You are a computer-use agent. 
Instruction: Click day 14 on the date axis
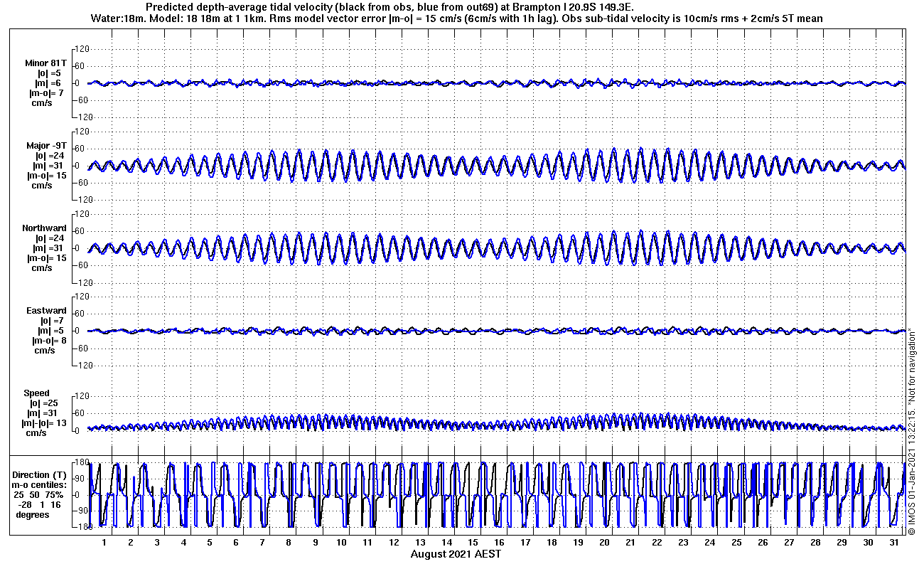pyautogui.click(x=446, y=543)
